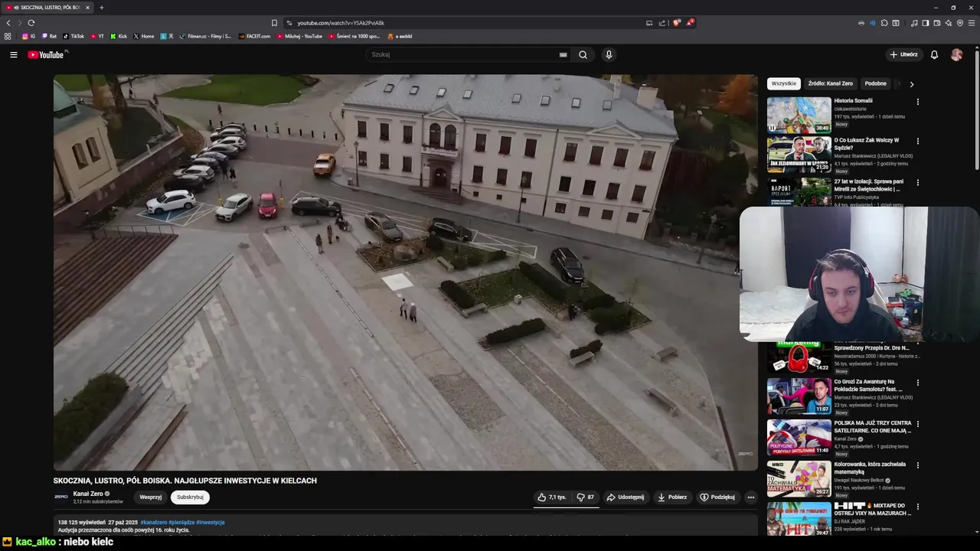Open the Kolorowanka video thumbnail
The width and height of the screenshot is (980, 551).
799,478
